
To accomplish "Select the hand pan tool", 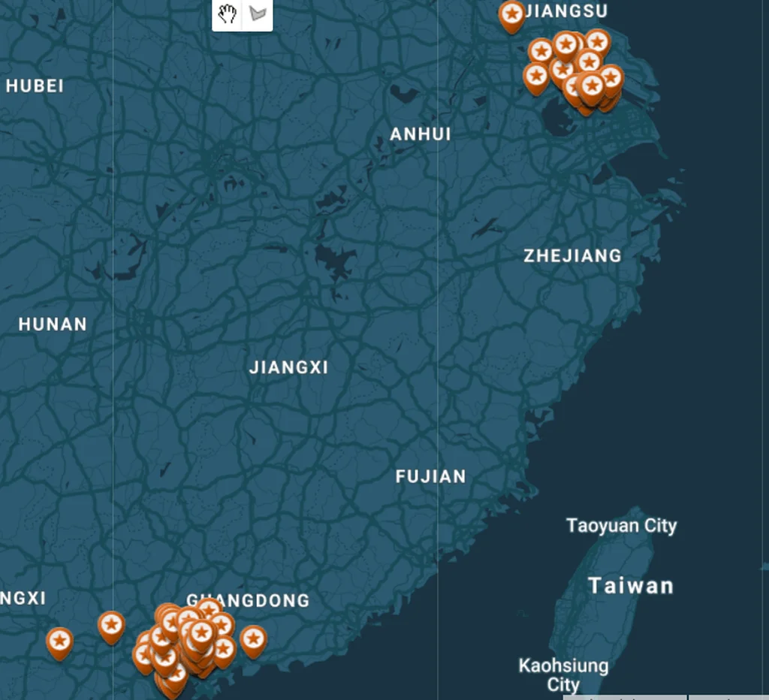I will [227, 14].
